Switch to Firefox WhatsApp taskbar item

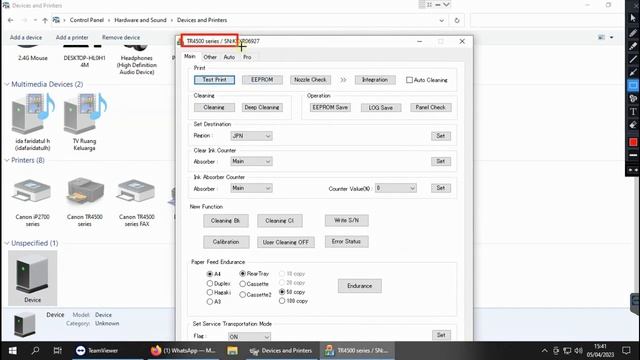pyautogui.click(x=183, y=350)
